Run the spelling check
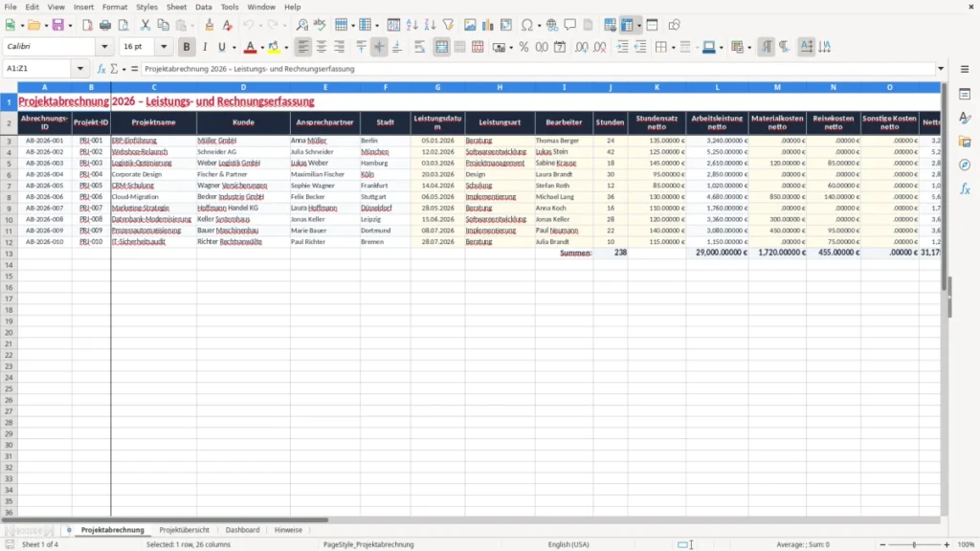The height and width of the screenshot is (551, 980). 320,25
